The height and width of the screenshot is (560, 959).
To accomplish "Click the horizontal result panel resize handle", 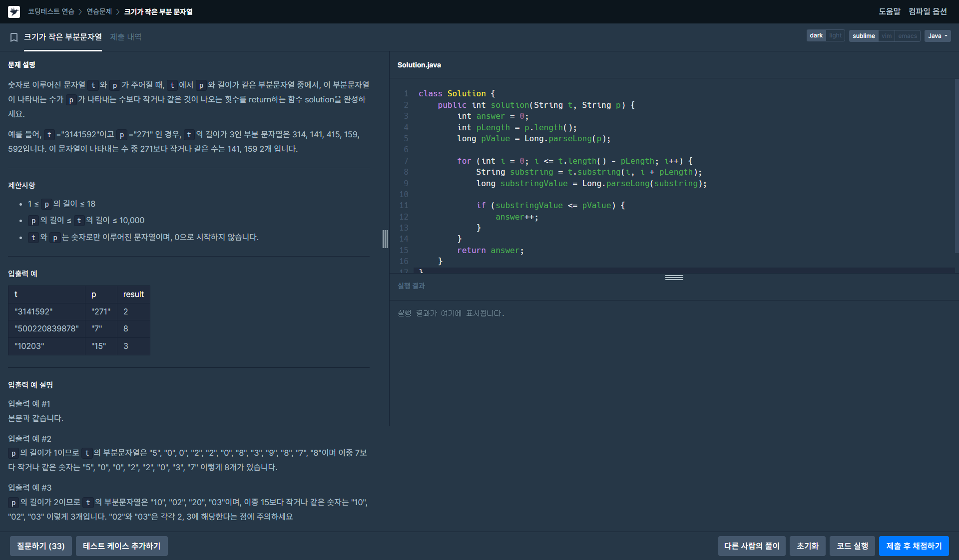I will [x=674, y=278].
